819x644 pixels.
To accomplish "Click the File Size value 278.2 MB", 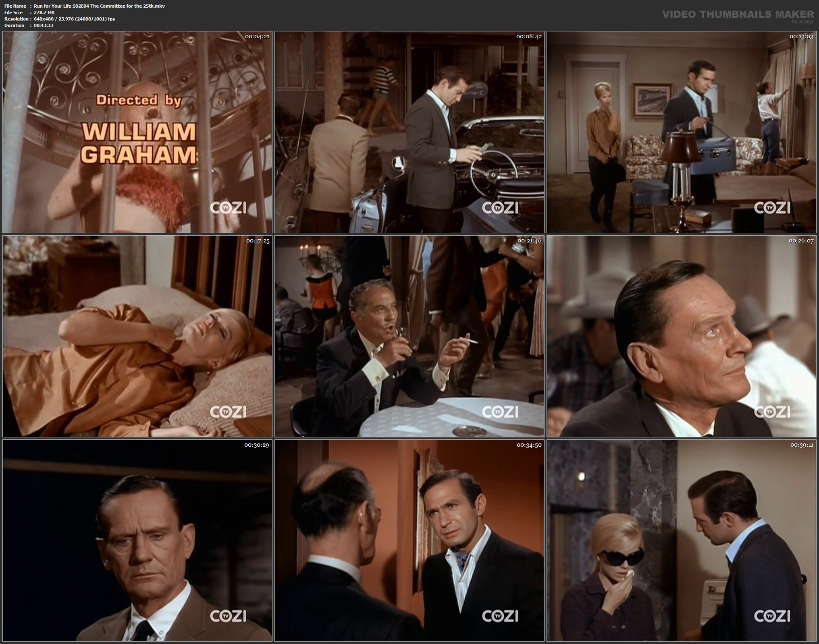I will [x=44, y=12].
